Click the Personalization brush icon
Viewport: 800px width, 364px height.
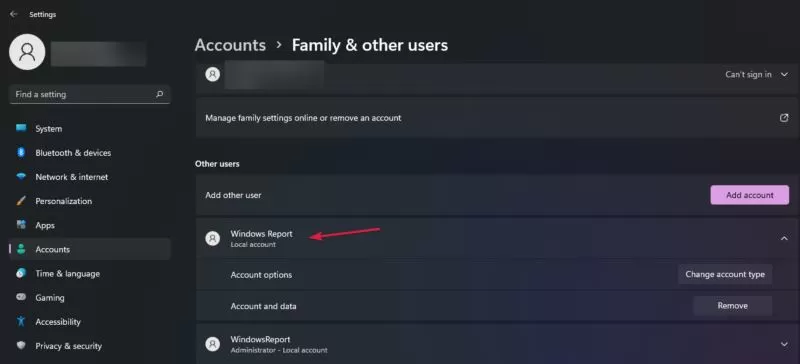[21, 201]
